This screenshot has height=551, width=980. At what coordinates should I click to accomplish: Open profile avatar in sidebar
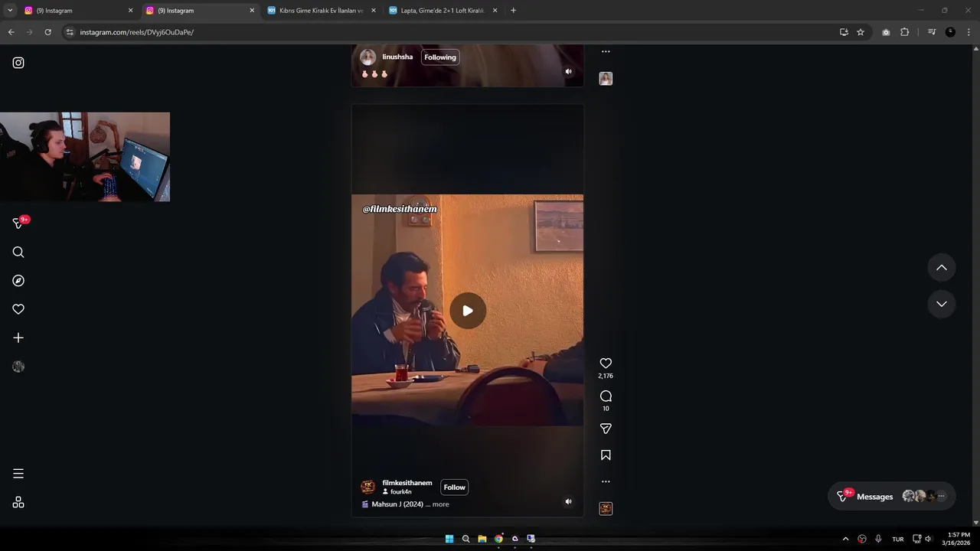(x=18, y=367)
